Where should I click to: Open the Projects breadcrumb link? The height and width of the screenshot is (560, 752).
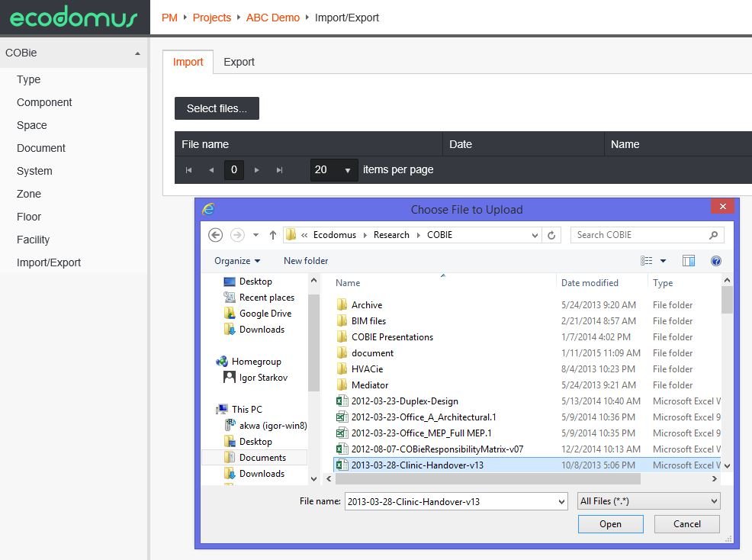tap(211, 18)
